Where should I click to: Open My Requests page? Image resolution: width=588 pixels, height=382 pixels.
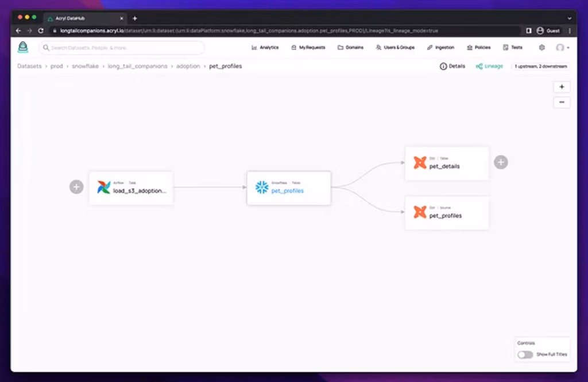[308, 48]
